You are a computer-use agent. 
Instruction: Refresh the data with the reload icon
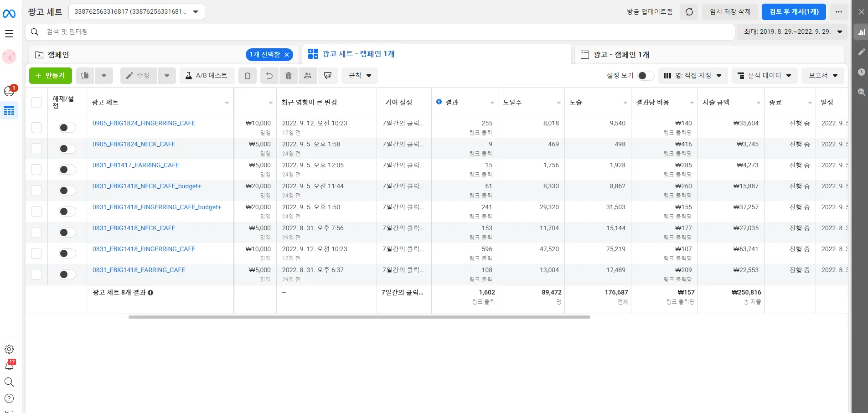click(689, 12)
